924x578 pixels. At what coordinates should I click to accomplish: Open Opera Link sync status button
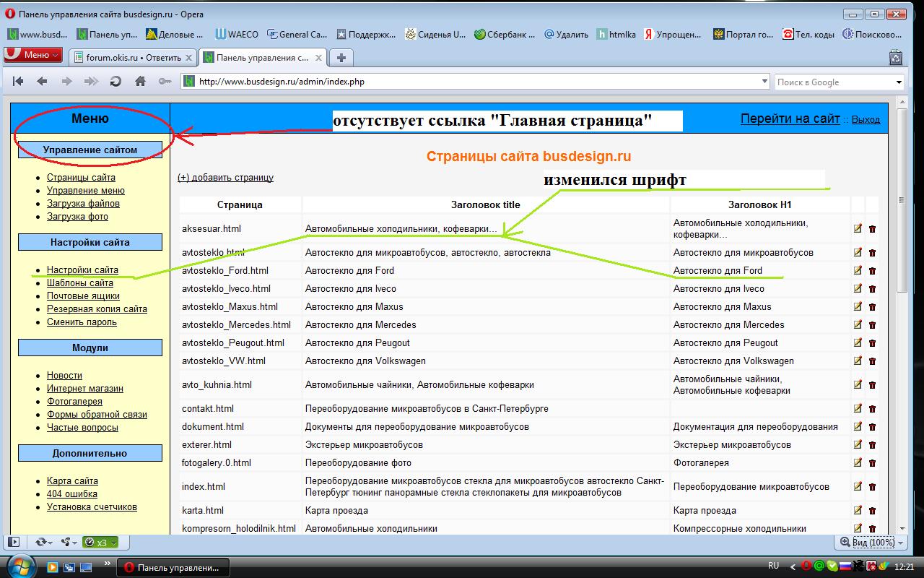click(x=43, y=542)
